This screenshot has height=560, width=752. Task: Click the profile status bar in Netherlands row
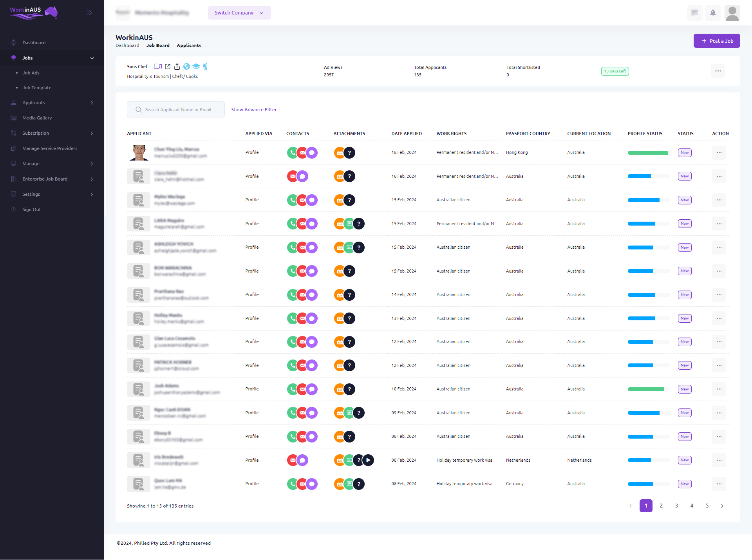click(649, 460)
